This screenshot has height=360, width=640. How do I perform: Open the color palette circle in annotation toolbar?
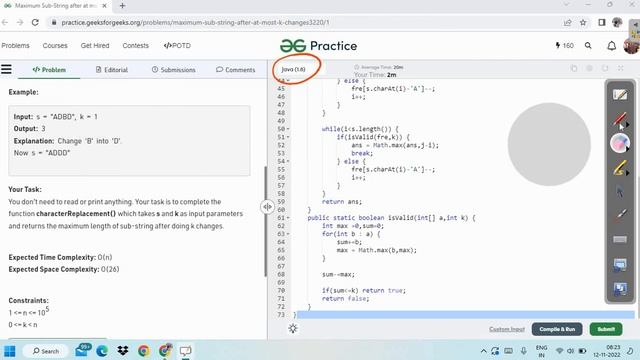620,143
